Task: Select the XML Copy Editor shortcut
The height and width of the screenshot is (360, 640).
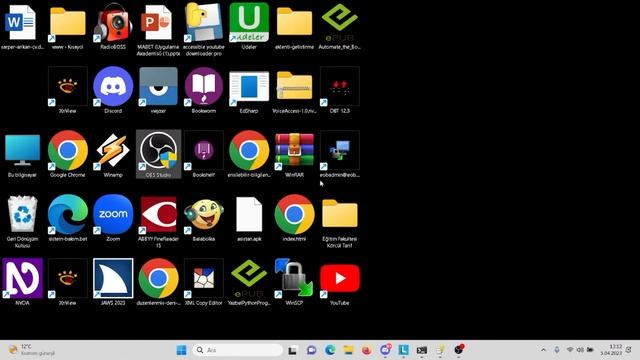Action: coord(204,278)
